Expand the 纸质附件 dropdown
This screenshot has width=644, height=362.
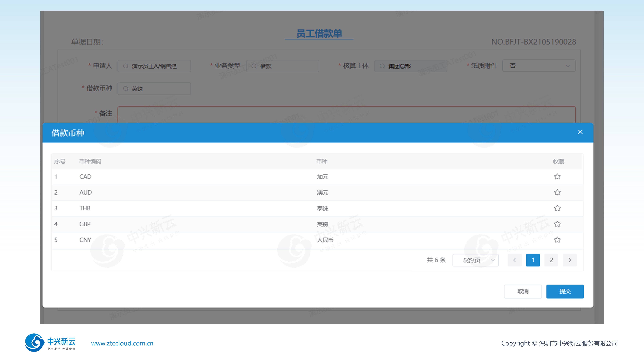pos(539,66)
